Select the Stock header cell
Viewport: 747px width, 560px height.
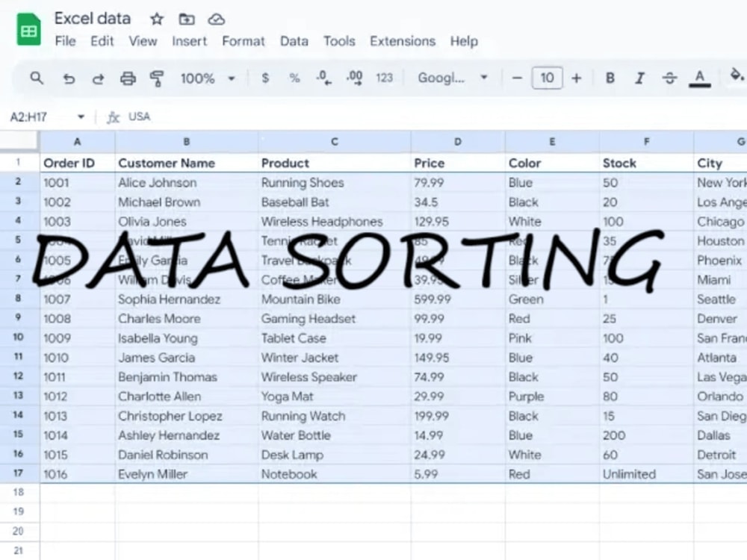coord(646,163)
